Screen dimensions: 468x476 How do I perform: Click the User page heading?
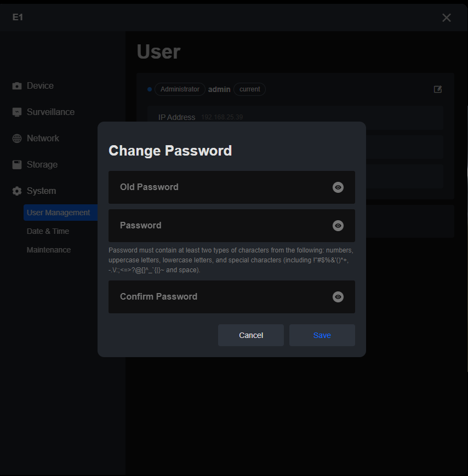click(x=158, y=51)
